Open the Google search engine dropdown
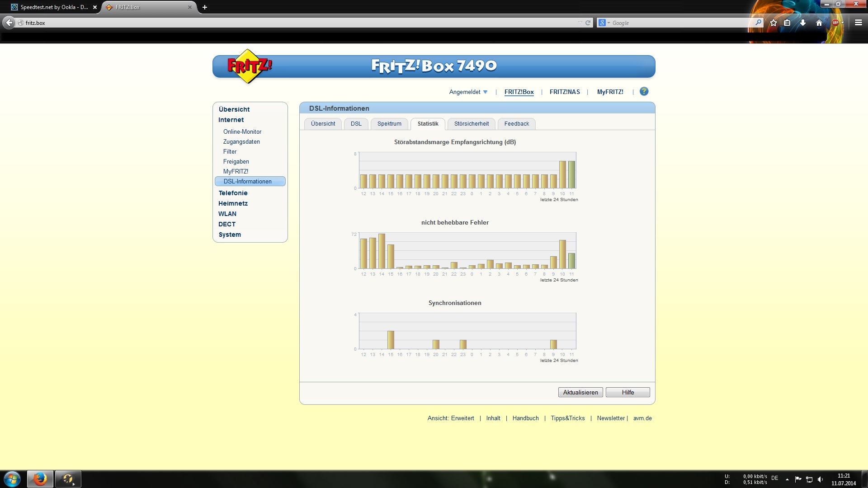Screen dimensions: 868x488 tap(604, 23)
